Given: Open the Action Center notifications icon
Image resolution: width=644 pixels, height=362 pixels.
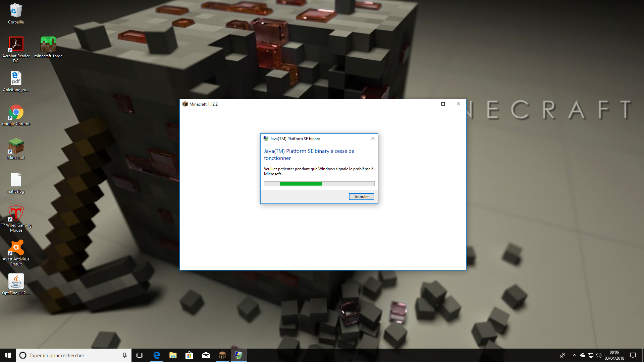Looking at the screenshot, I should coord(633,355).
